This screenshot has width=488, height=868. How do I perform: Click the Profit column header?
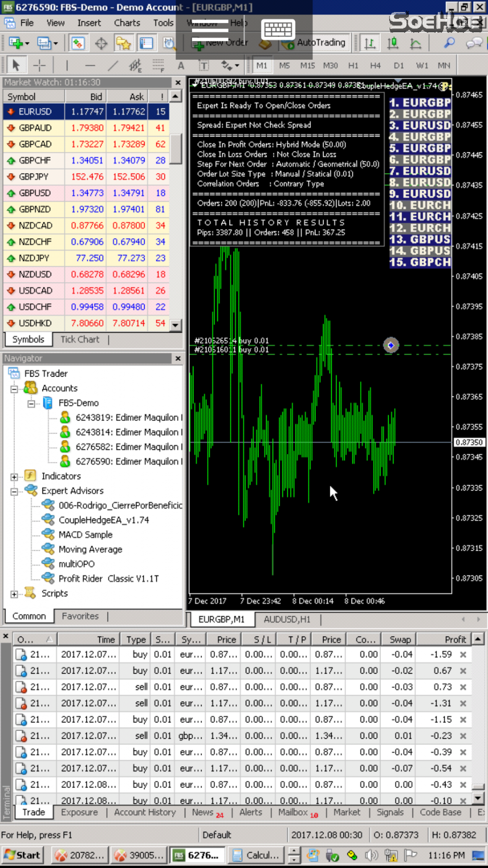443,639
